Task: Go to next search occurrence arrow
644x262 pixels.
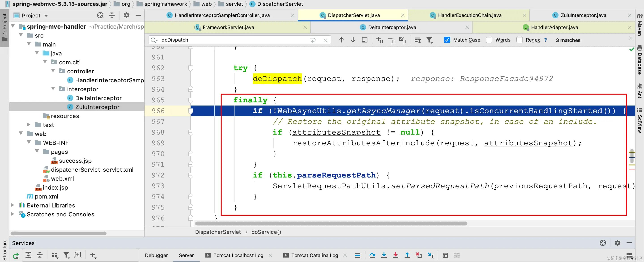Action: point(353,40)
